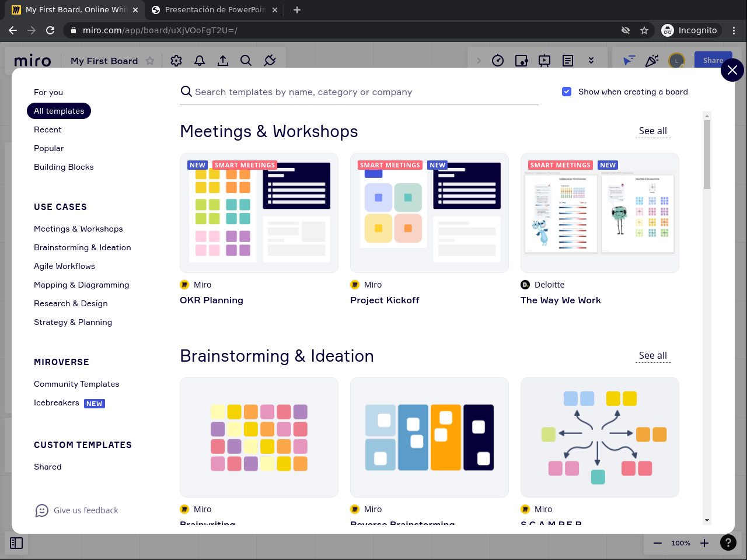
Task: Open the notes panel icon
Action: [568, 61]
